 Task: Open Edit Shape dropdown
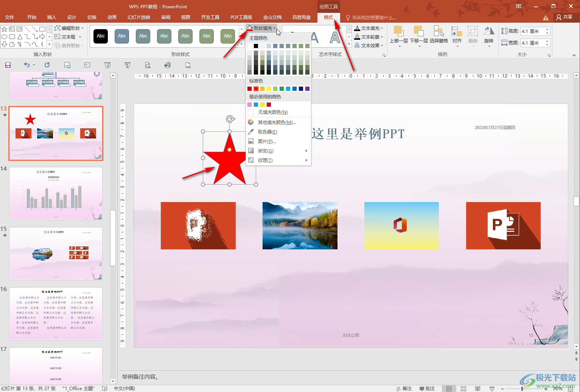point(69,28)
